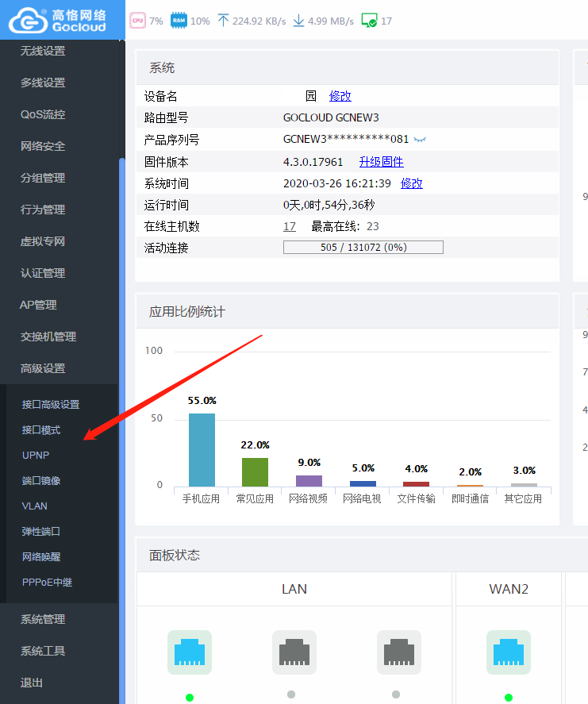
Task: Click the second LAN port icon
Action: 294,652
